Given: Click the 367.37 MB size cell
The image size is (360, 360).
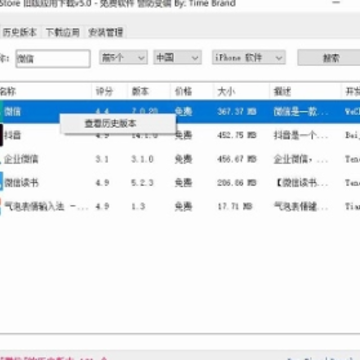Looking at the screenshot, I should pyautogui.click(x=237, y=111).
